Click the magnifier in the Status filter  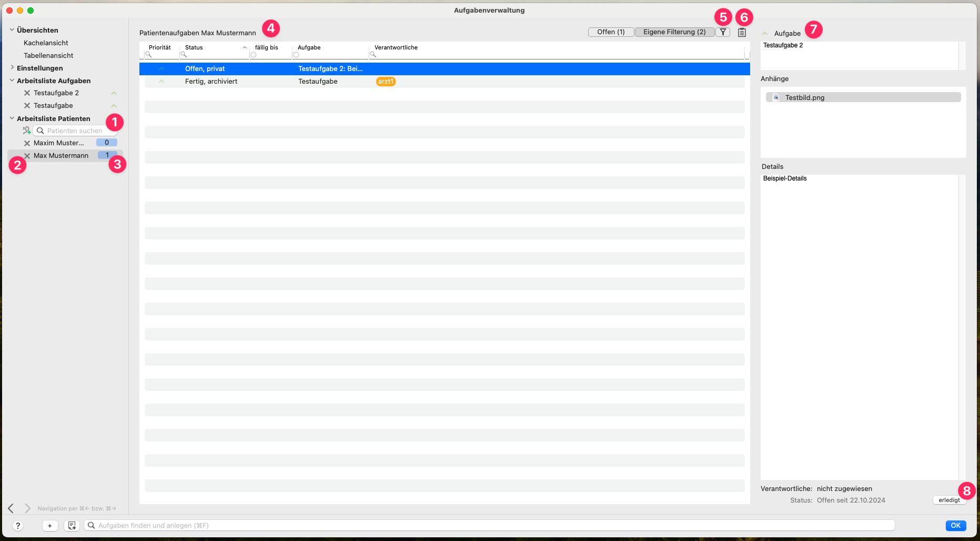click(184, 55)
